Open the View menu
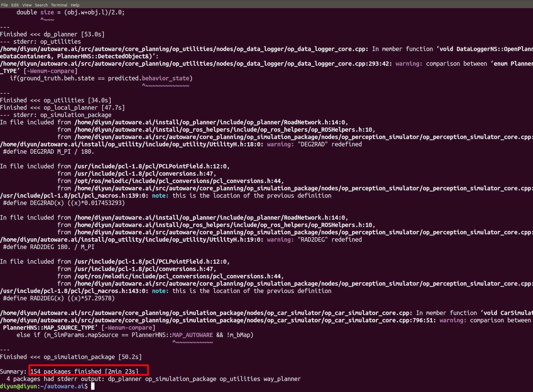The width and height of the screenshot is (533, 392). click(27, 5)
